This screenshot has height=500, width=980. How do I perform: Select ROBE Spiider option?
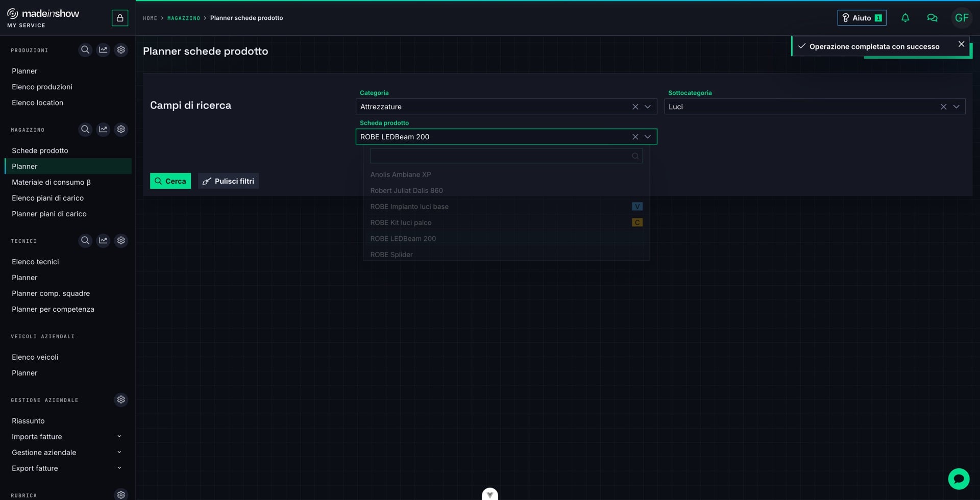pyautogui.click(x=506, y=254)
